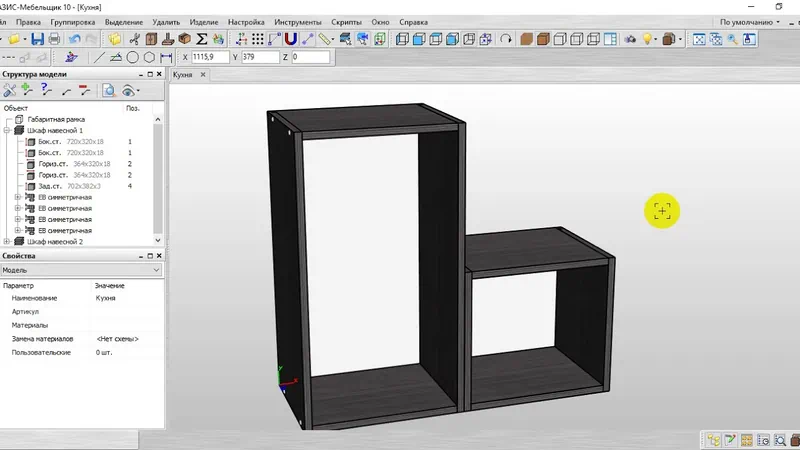Expand the 'Шкаф навесной 2' tree node
This screenshot has width=800, height=450.
tap(7, 242)
